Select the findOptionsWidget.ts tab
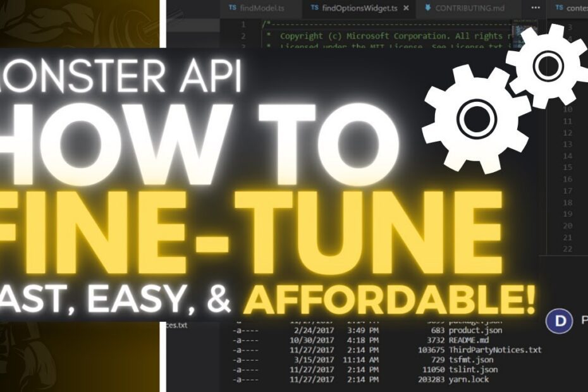This screenshot has width=588, height=392. pos(359,8)
